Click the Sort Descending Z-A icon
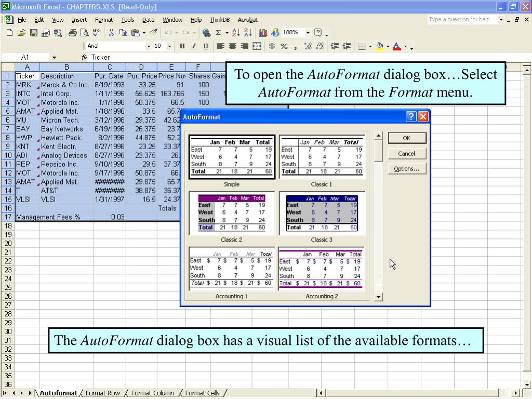Image resolution: width=532 pixels, height=399 pixels. coord(248,33)
